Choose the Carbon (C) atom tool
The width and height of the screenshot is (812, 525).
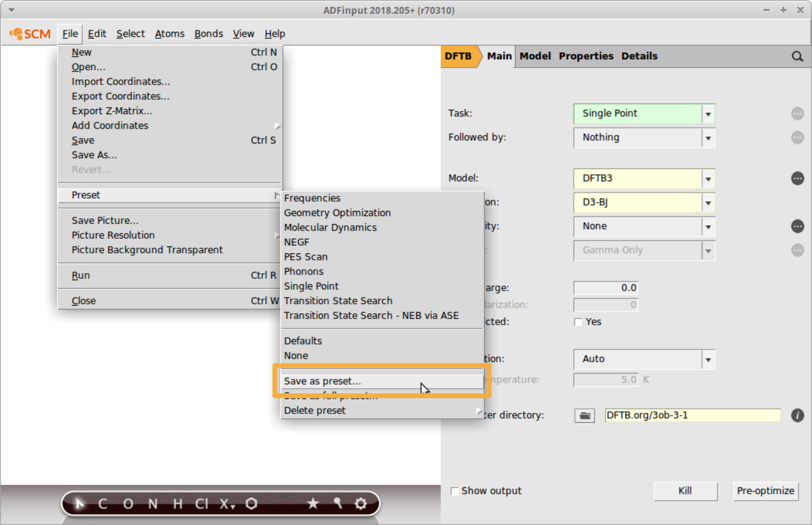point(102,503)
